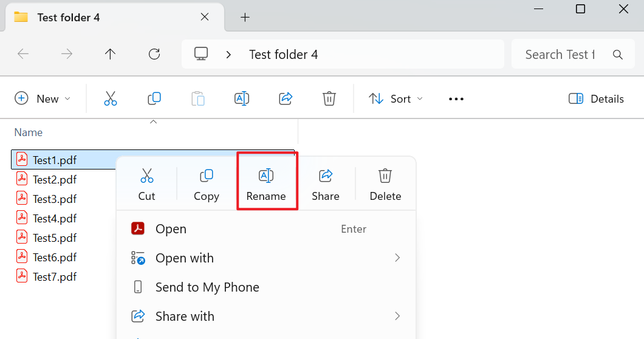This screenshot has height=339, width=644.
Task: Click the PDF icon of Test3.pdf
Action: pos(22,198)
